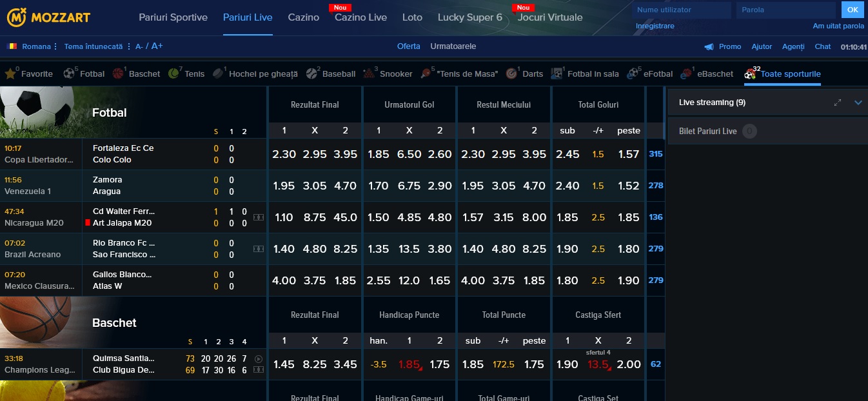Open the pitch tracker for Rio Branco Fc

(259, 249)
